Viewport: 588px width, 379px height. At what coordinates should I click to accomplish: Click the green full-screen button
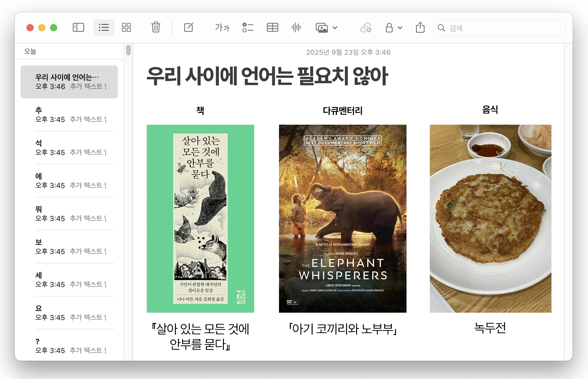(54, 28)
